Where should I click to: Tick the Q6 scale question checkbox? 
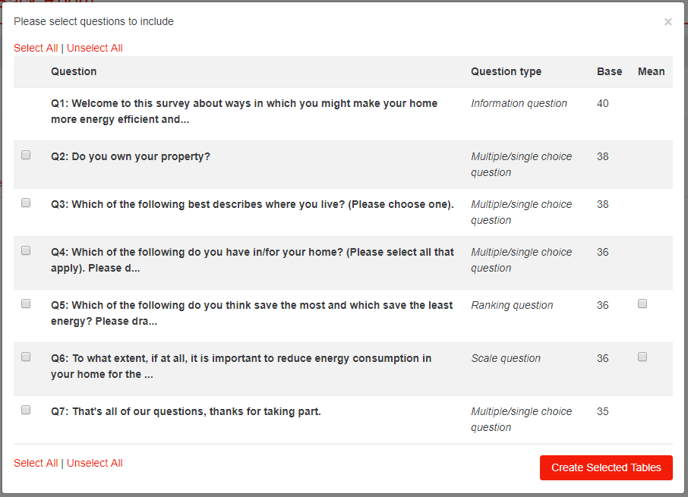[x=26, y=357]
